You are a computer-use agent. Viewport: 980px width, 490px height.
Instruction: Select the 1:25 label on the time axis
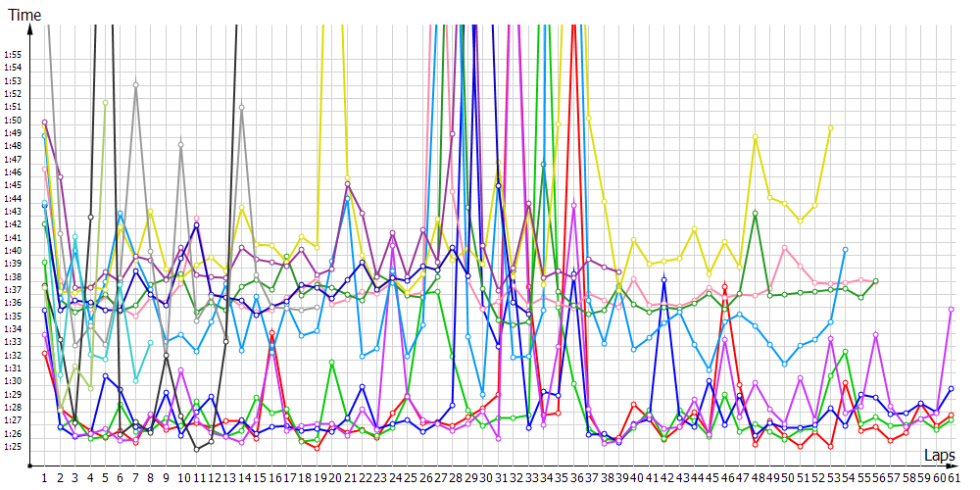(14, 447)
